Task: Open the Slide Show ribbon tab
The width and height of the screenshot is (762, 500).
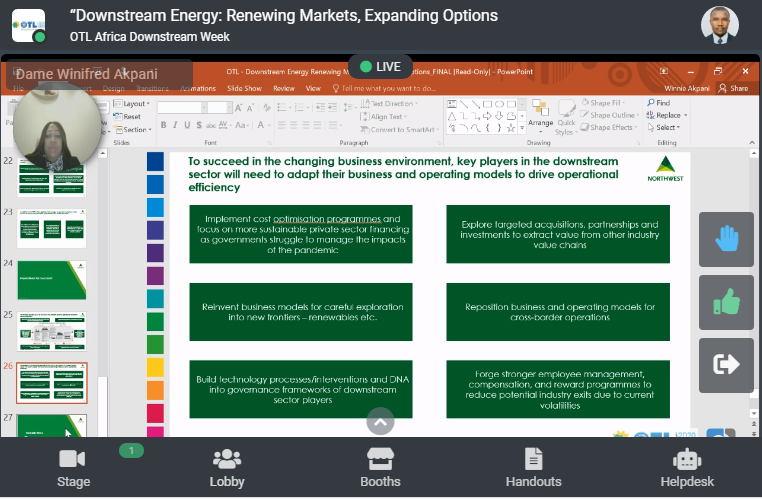Action: click(x=244, y=88)
